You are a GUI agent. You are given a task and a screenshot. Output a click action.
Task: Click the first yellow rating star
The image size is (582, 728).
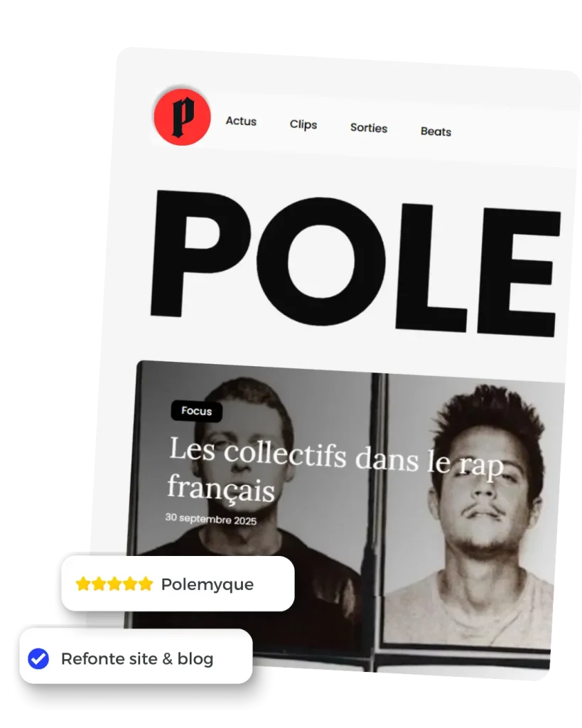point(83,584)
